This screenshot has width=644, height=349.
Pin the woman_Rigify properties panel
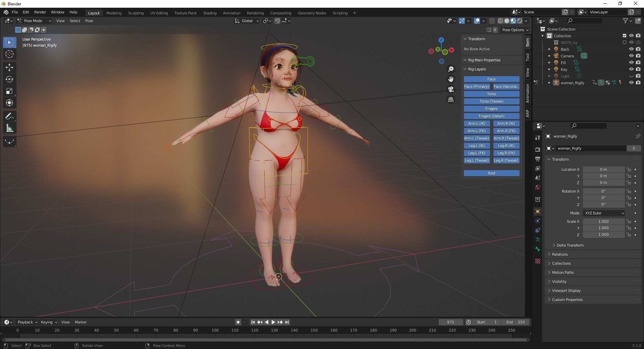[x=638, y=136]
